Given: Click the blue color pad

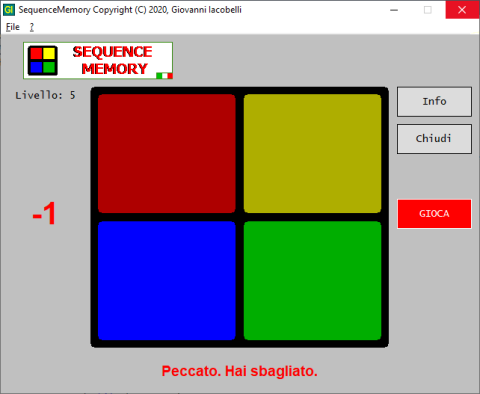Looking at the screenshot, I should 167,281.
